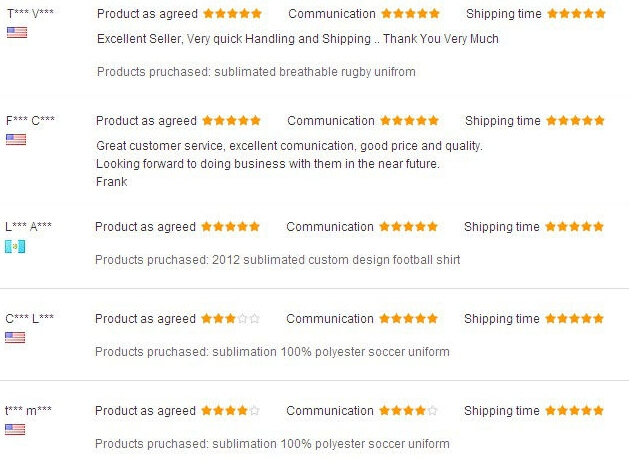Click the Guatemala flag under L*** A***

[x=15, y=246]
